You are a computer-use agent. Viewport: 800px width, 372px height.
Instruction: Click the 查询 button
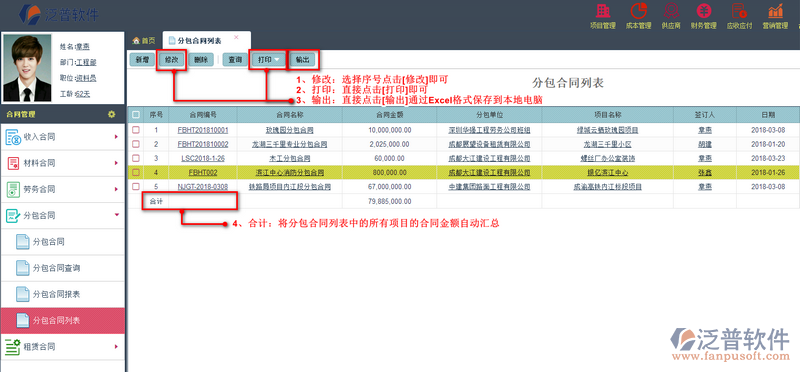pos(235,60)
